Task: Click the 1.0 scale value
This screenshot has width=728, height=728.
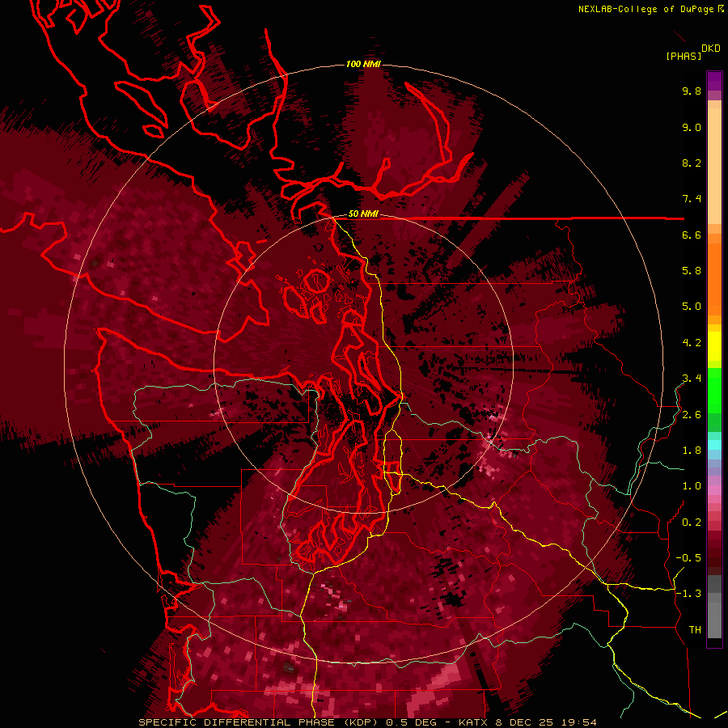Action: 692,486
